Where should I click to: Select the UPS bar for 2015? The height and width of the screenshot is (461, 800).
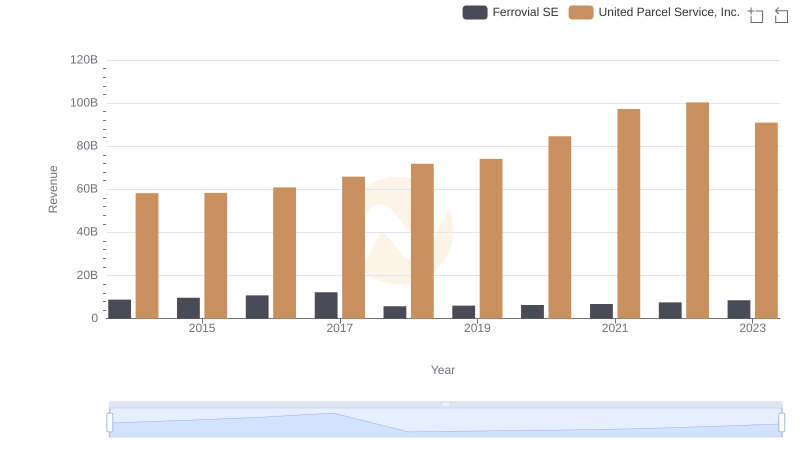coord(215,255)
